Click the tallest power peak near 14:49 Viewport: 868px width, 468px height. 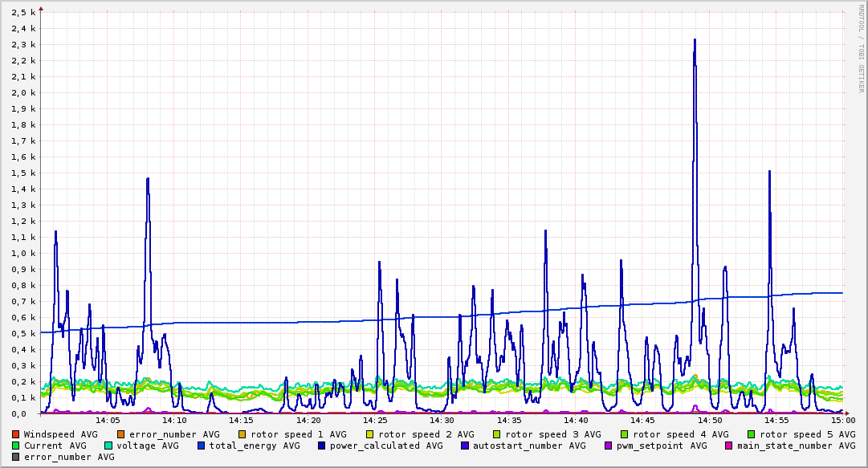point(695,41)
